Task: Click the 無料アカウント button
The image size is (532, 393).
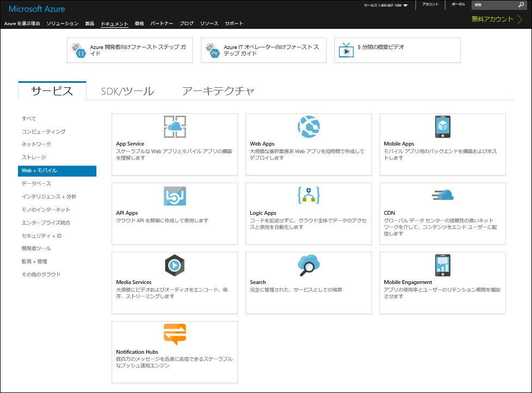Action: click(492, 19)
